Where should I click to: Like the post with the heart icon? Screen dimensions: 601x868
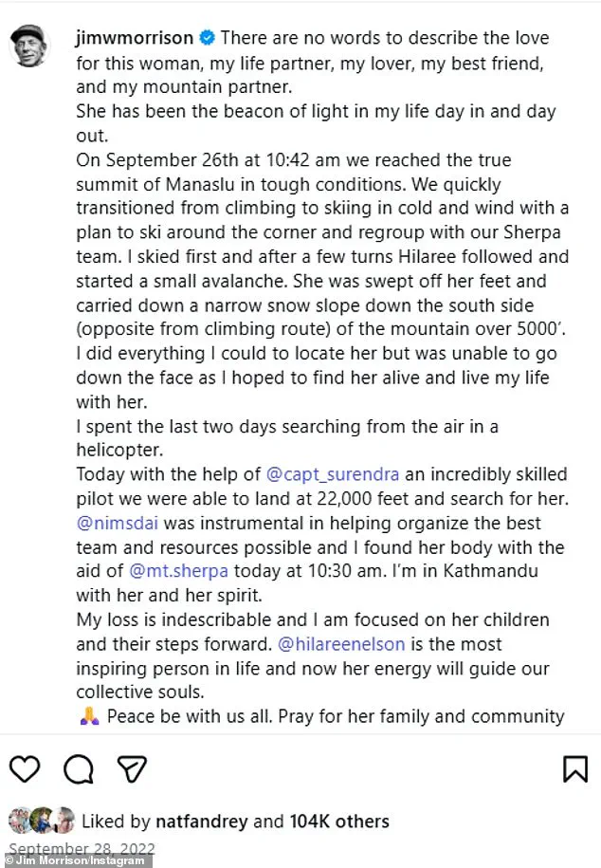tap(26, 769)
